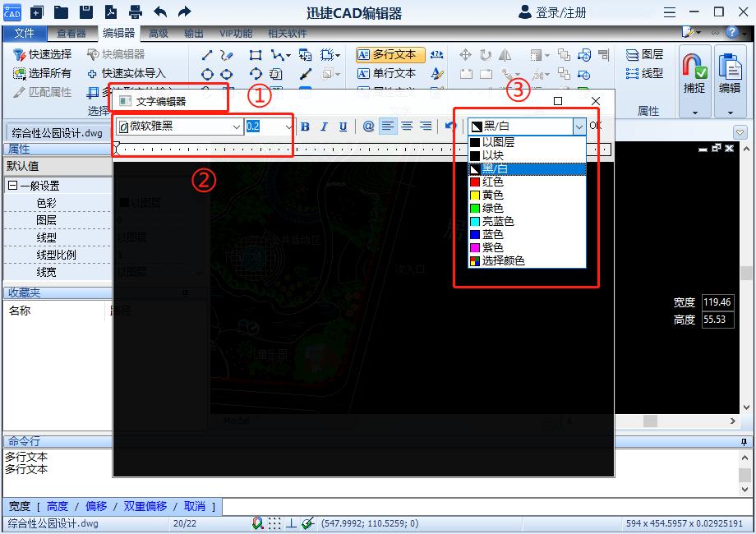Click the new file icon in title bar
This screenshot has width=756, height=534.
tap(37, 12)
